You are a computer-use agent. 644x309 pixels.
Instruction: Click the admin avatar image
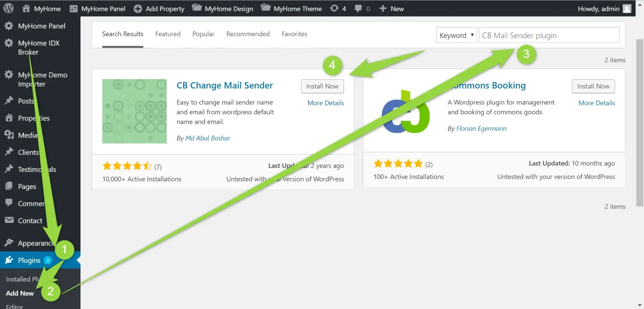coord(627,8)
